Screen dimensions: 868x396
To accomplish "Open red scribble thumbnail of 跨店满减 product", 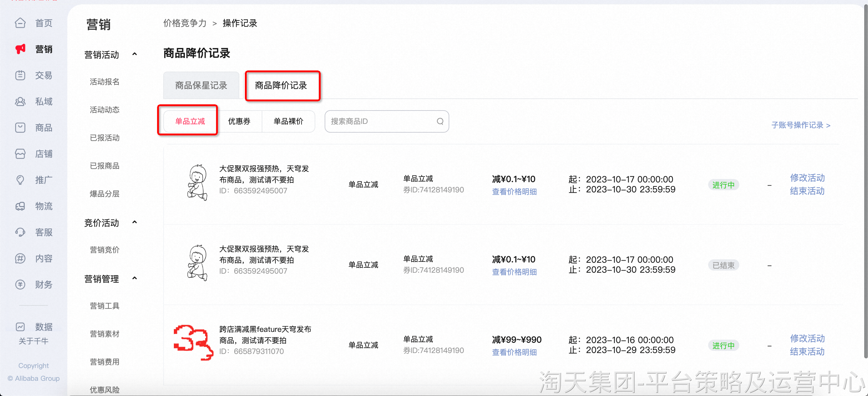I will coord(193,342).
